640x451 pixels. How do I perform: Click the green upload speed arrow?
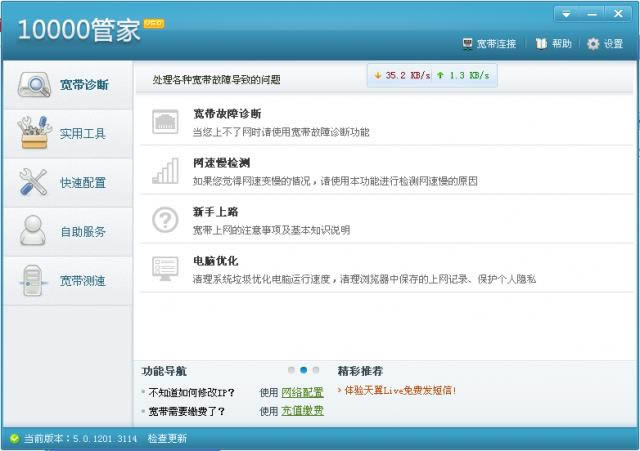tap(440, 75)
